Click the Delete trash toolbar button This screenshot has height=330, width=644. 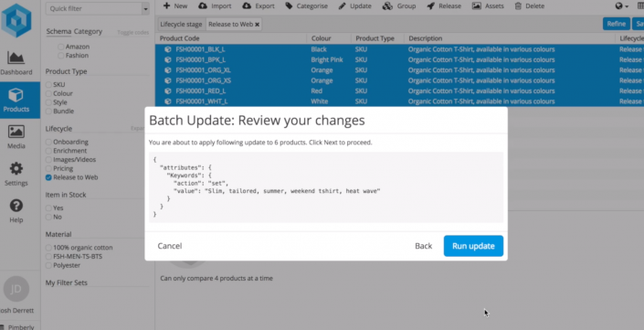click(530, 5)
